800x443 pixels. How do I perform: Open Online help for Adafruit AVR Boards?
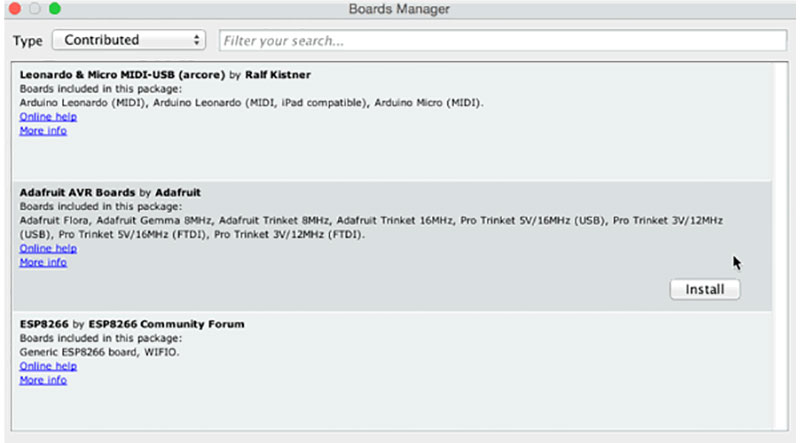coord(48,249)
